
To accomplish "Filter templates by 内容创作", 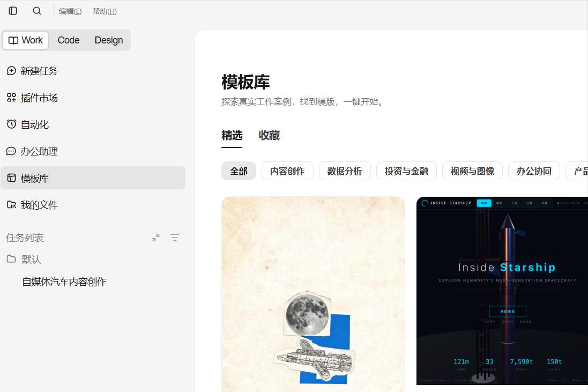I will [x=287, y=171].
